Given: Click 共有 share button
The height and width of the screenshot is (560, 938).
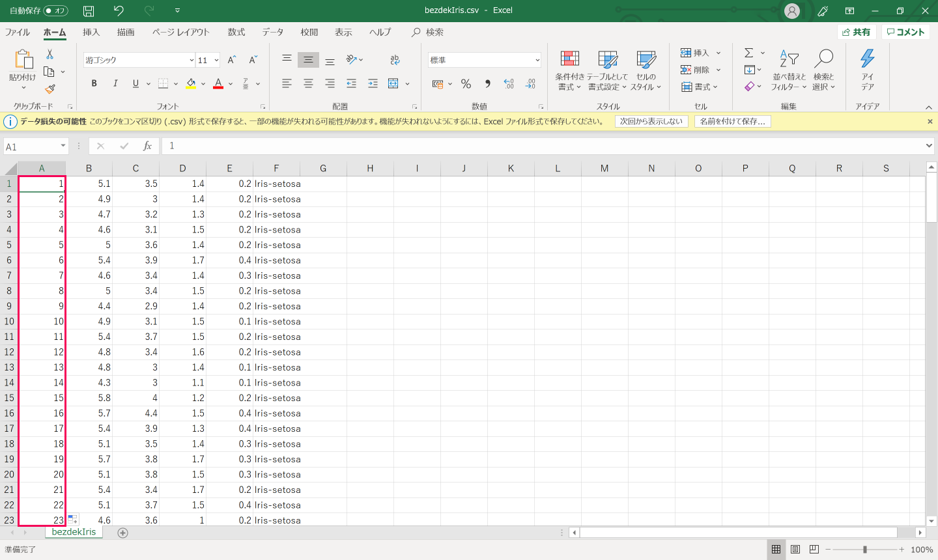Looking at the screenshot, I should (x=856, y=32).
